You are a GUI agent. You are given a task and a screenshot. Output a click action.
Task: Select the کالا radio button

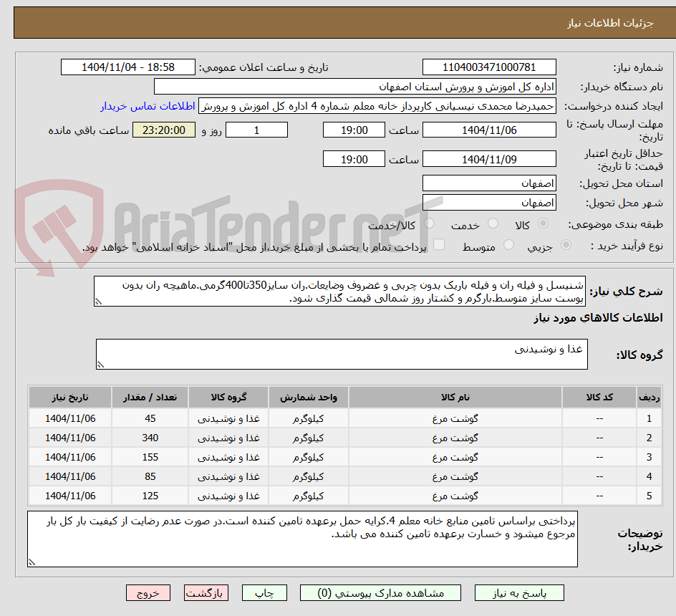pyautogui.click(x=544, y=223)
